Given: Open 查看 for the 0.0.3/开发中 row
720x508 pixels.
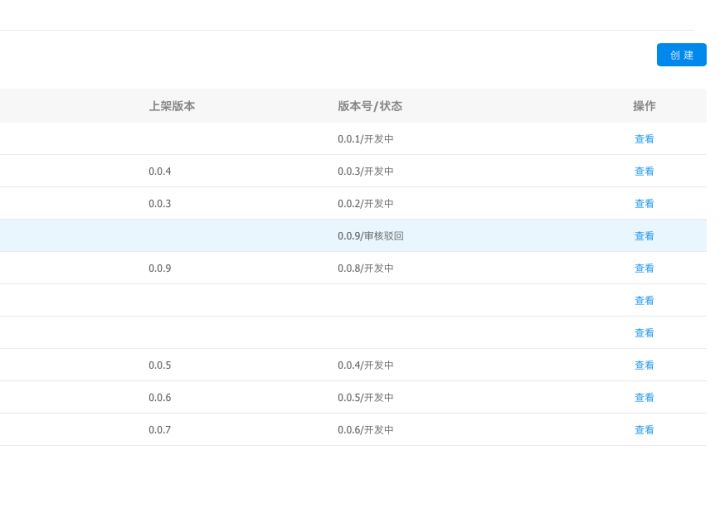Looking at the screenshot, I should coord(644,171).
